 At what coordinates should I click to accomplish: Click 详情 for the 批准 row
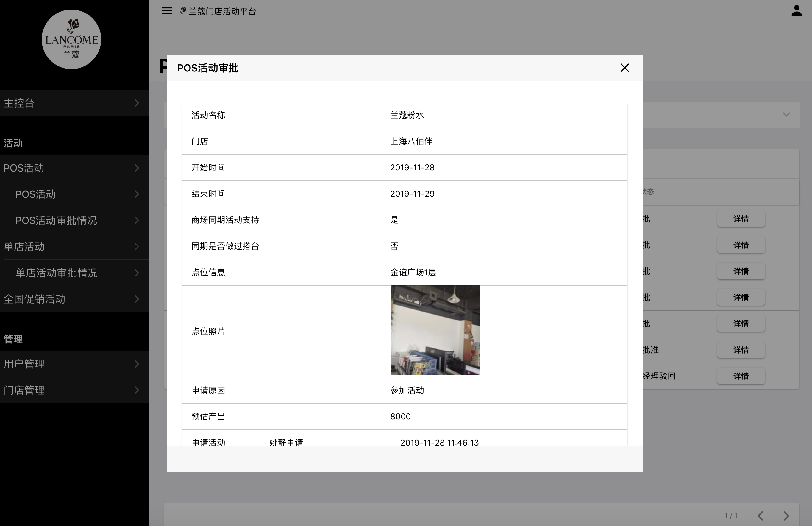[741, 350]
